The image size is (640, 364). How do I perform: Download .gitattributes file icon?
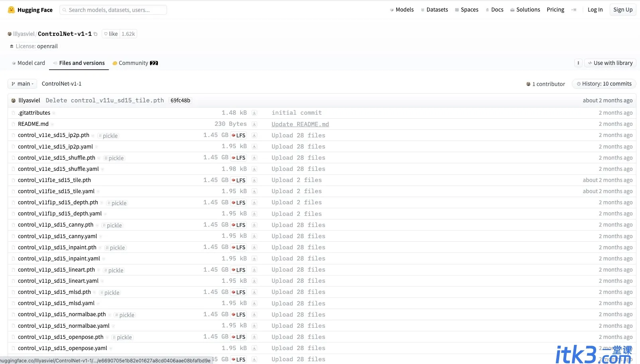coord(254,113)
